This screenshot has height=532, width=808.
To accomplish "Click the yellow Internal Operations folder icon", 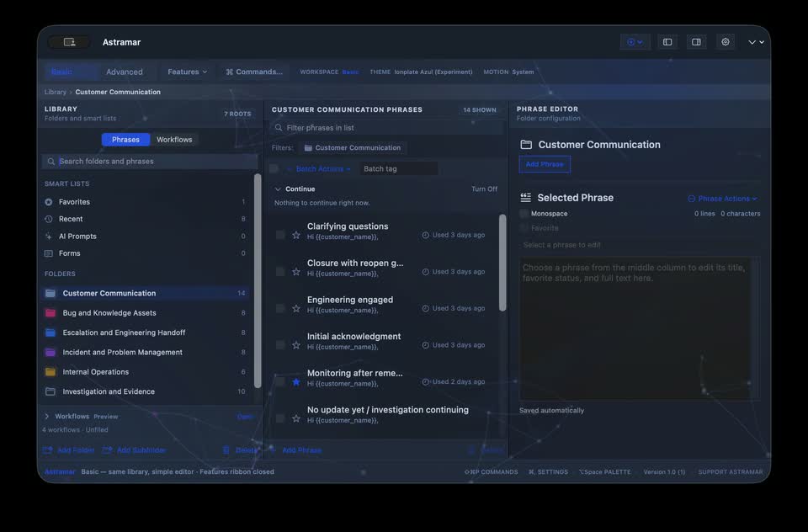I will [50, 372].
